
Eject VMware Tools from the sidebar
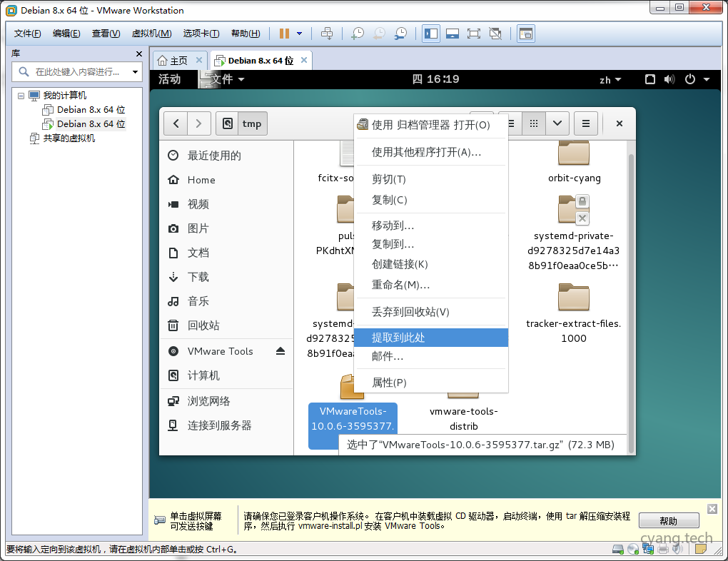[280, 350]
